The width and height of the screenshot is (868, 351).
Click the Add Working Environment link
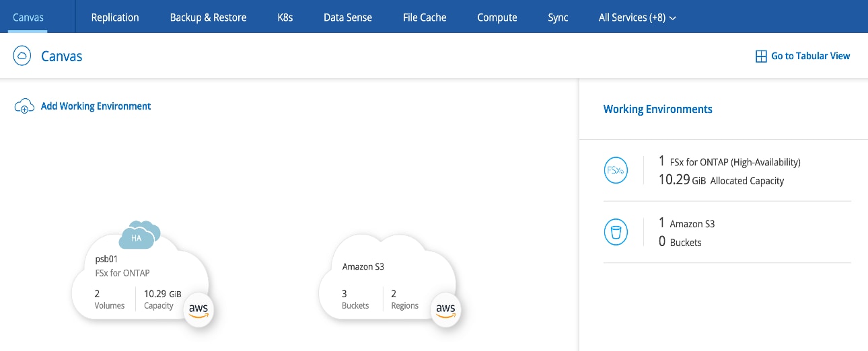click(x=96, y=106)
